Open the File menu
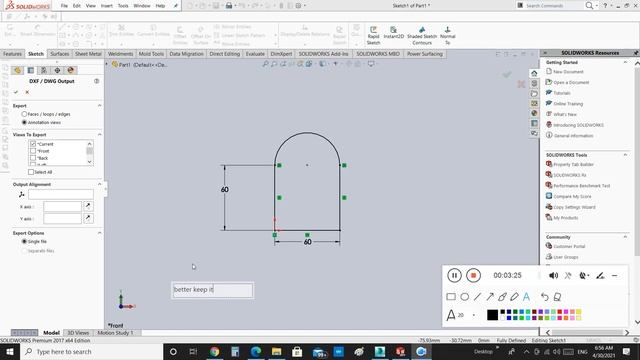This screenshot has width=640, height=360. 64,6
